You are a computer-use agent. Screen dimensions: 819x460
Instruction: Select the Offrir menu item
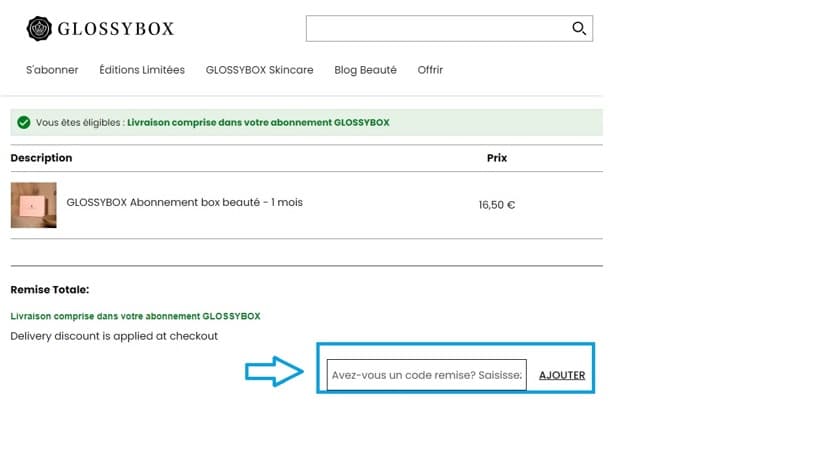pyautogui.click(x=430, y=70)
